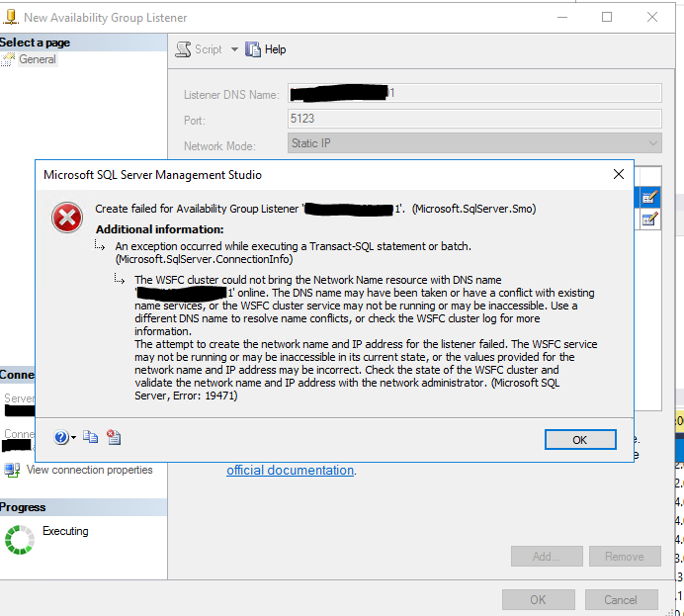The width and height of the screenshot is (684, 616).
Task: Click the greyed OK button in the listener window
Action: point(539,600)
